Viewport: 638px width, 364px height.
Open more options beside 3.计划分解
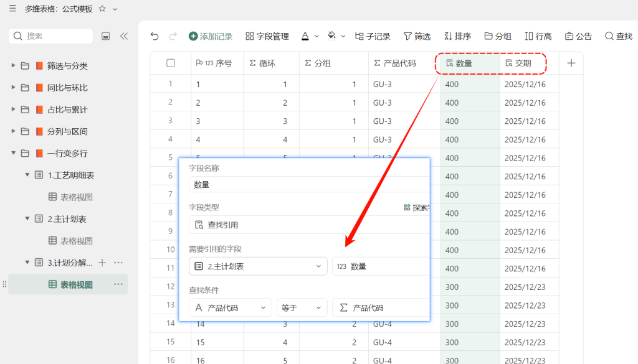coord(118,263)
